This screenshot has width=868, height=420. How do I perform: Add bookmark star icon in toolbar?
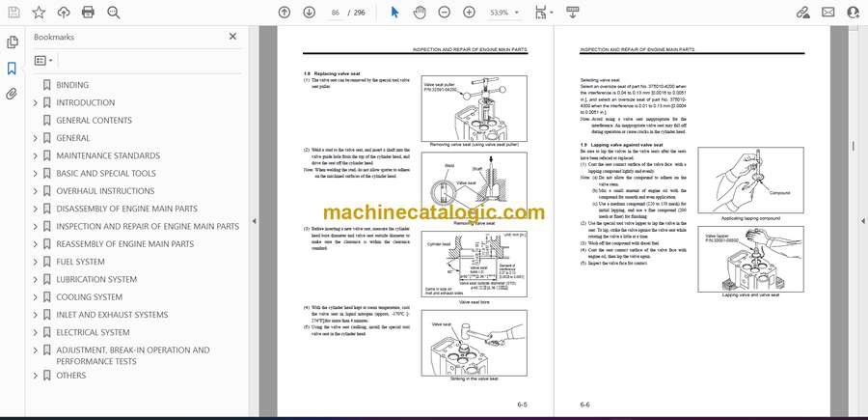coord(39,13)
